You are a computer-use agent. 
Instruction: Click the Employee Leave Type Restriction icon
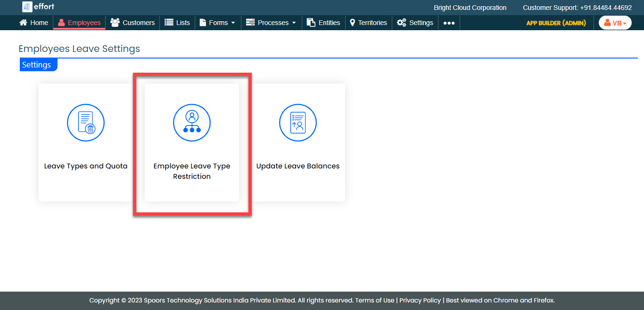point(192,123)
